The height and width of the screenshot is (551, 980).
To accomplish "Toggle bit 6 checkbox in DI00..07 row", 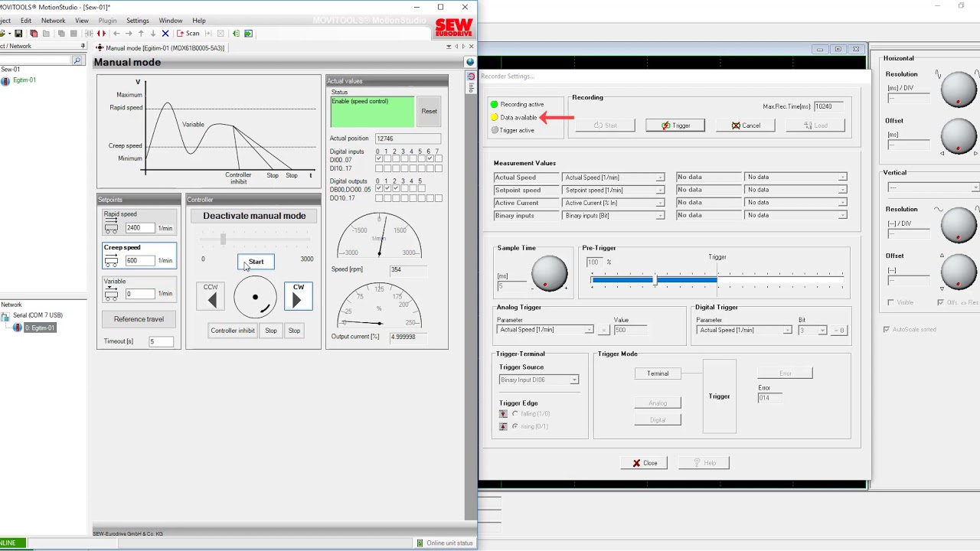I will (430, 159).
